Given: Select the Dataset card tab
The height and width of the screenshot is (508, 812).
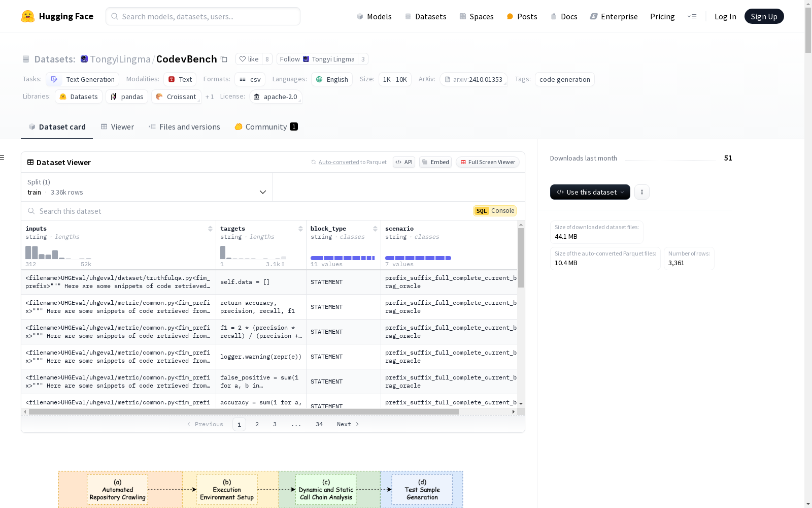Looking at the screenshot, I should (57, 127).
